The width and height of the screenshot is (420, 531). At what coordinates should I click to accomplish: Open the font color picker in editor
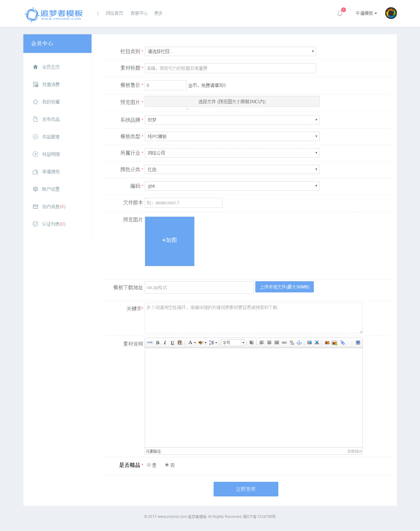[x=190, y=343]
